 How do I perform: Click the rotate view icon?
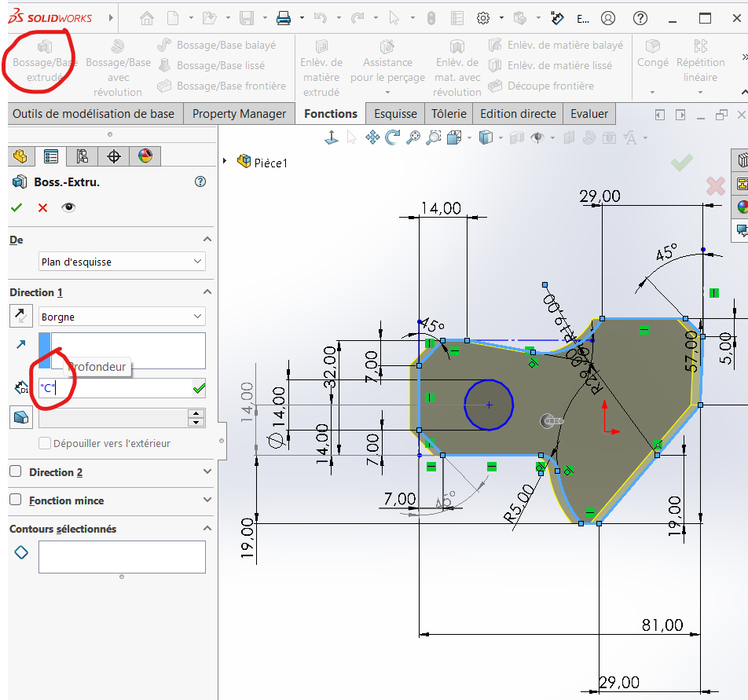(x=393, y=137)
